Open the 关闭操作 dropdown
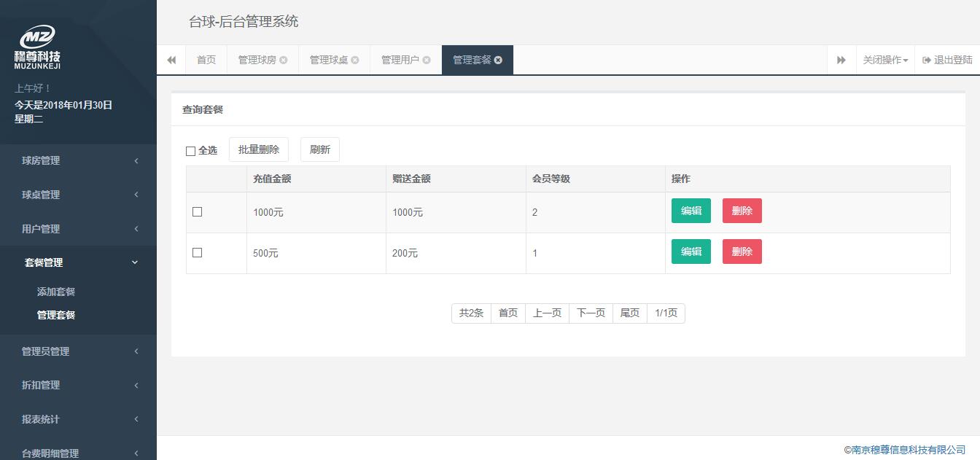This screenshot has width=980, height=460. coord(885,61)
